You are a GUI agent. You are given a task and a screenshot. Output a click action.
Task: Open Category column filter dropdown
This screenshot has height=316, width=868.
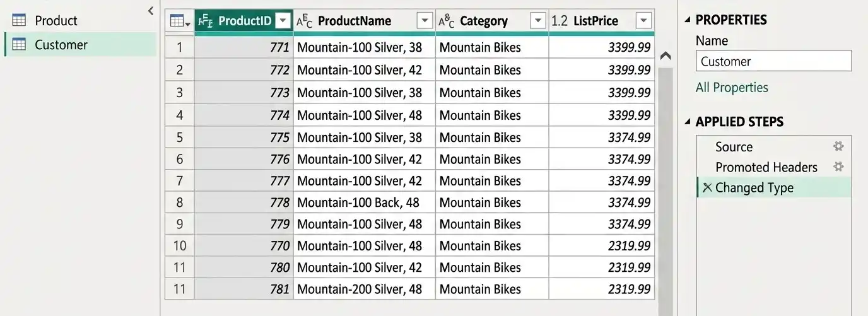coord(538,21)
